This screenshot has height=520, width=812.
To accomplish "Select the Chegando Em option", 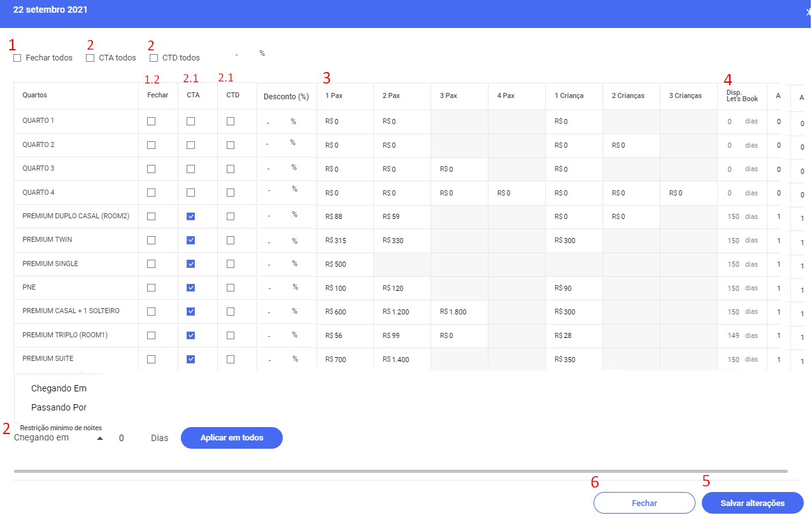I will point(59,388).
